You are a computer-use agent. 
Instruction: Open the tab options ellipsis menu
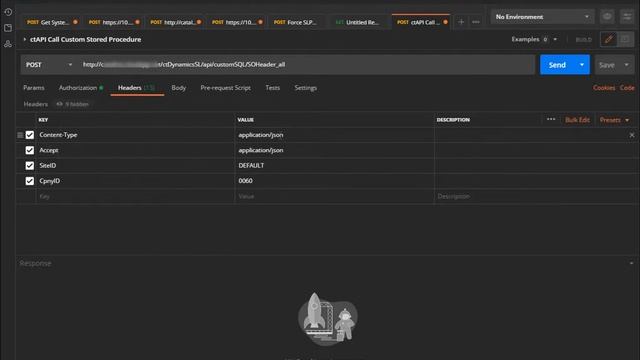click(476, 22)
